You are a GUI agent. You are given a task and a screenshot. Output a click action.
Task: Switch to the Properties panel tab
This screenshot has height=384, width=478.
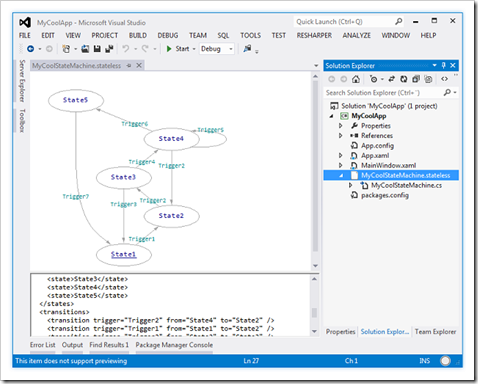340,332
